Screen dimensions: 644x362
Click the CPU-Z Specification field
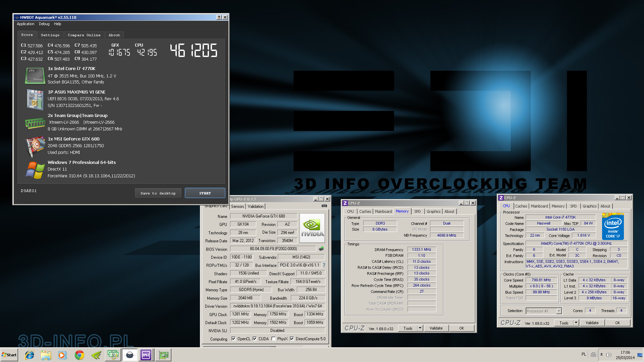coord(576,243)
